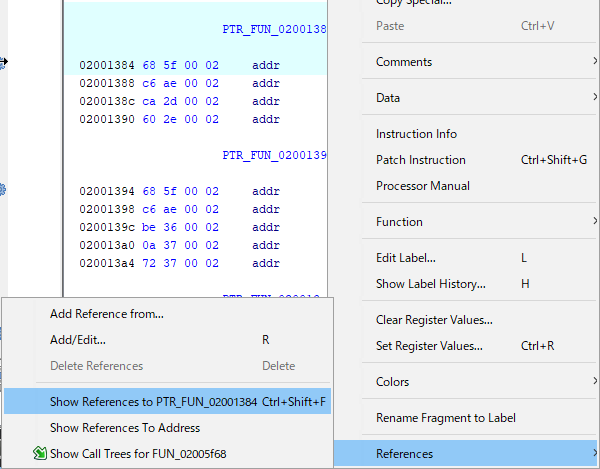600x469 pixels.
Task: Click the PTR_FUN_0200139 label
Action: tap(274, 155)
